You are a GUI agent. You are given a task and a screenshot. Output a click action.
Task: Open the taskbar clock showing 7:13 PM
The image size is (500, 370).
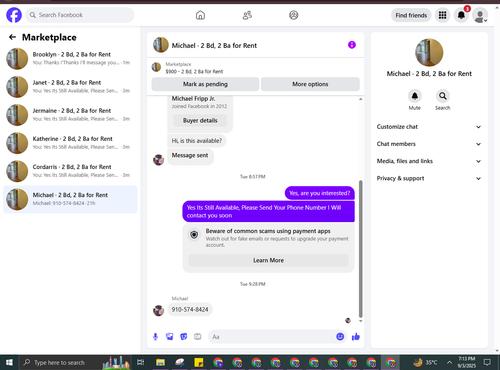click(467, 362)
